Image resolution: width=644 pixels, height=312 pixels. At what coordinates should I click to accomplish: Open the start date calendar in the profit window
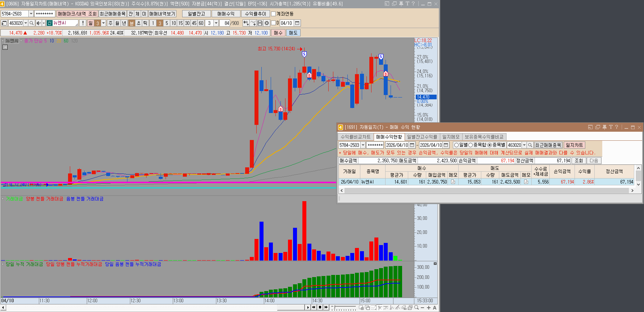(412, 145)
